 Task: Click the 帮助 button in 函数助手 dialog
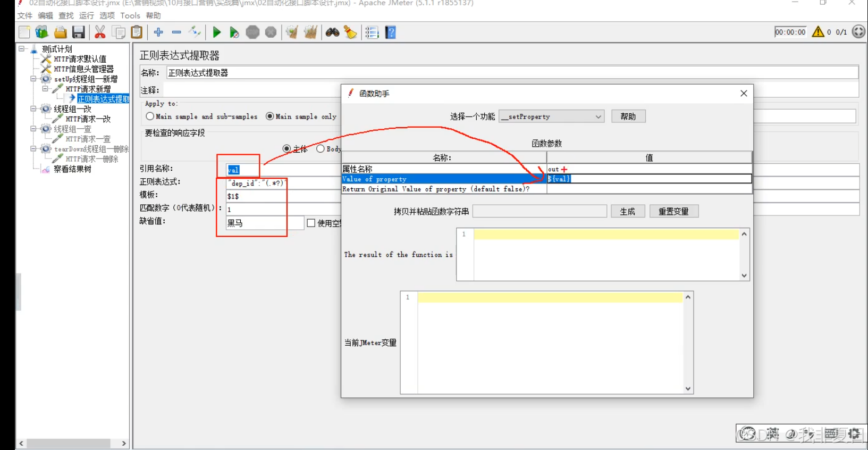(x=628, y=116)
